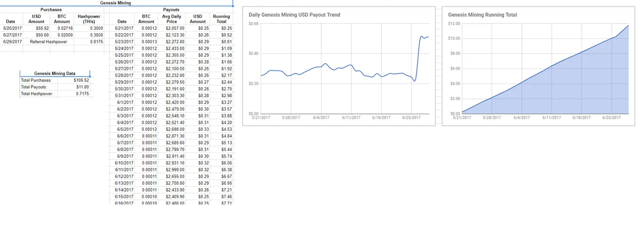Viewport: 644px width, 241px height.
Task: Click the $8.00 axis label on running total chart
Action: click(454, 53)
